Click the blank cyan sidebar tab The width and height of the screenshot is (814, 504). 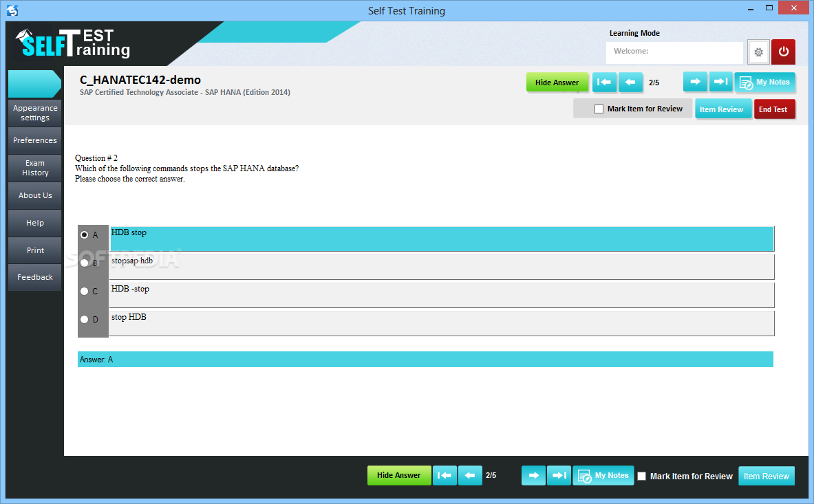pyautogui.click(x=34, y=83)
